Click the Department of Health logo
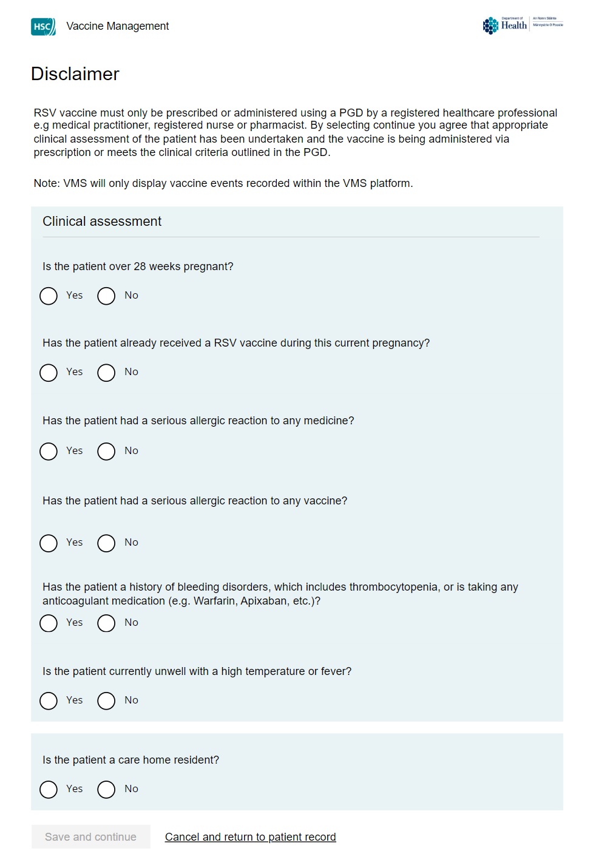Screen dimensions: 593x868 [522, 25]
